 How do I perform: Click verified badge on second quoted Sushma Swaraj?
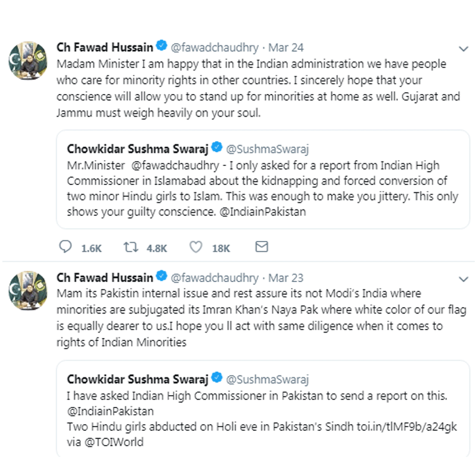point(217,377)
